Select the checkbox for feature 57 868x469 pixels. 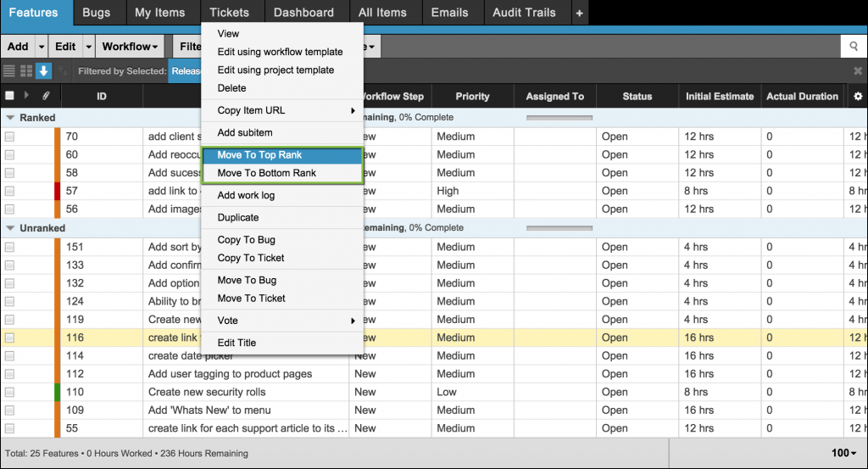point(9,191)
